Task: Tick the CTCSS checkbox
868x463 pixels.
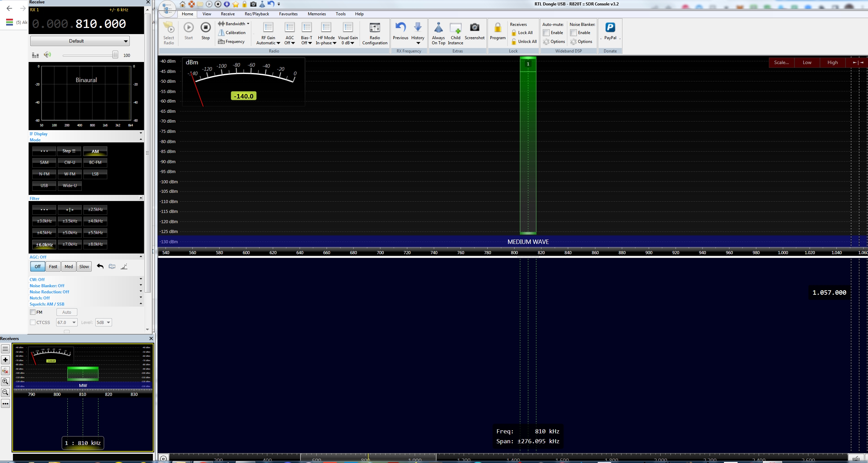Action: (x=33, y=322)
